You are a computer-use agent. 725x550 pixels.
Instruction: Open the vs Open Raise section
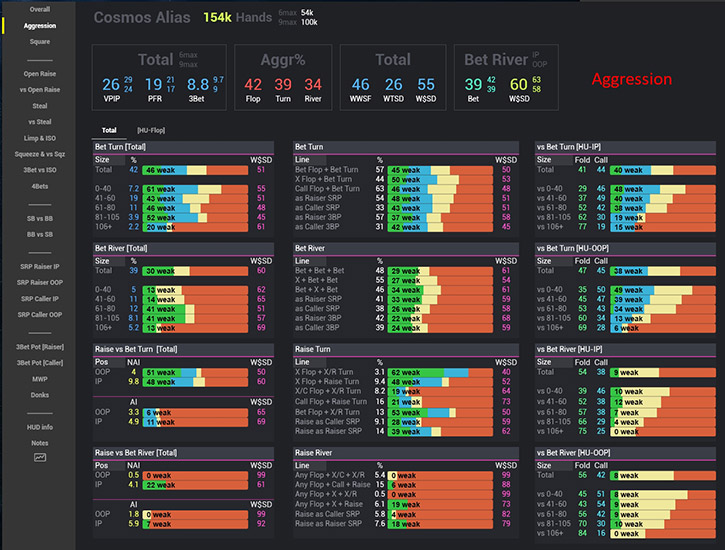tap(39, 90)
